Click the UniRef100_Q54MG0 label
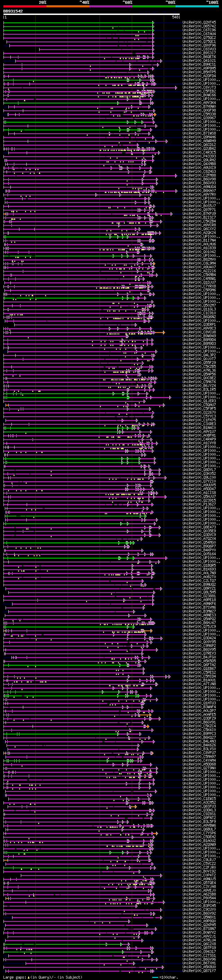The height and width of the screenshot is (980, 222). tap(199, 543)
